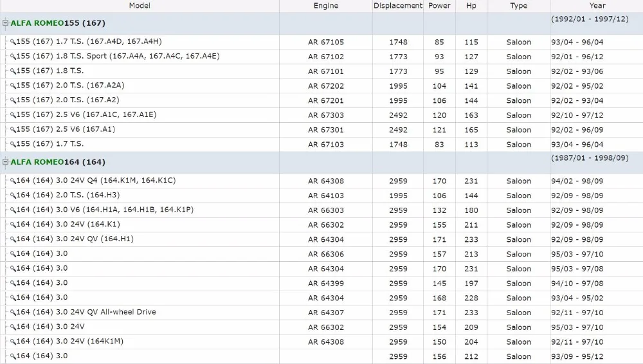The height and width of the screenshot is (364, 643).
Task: Click power value 132
Action: tap(439, 210)
